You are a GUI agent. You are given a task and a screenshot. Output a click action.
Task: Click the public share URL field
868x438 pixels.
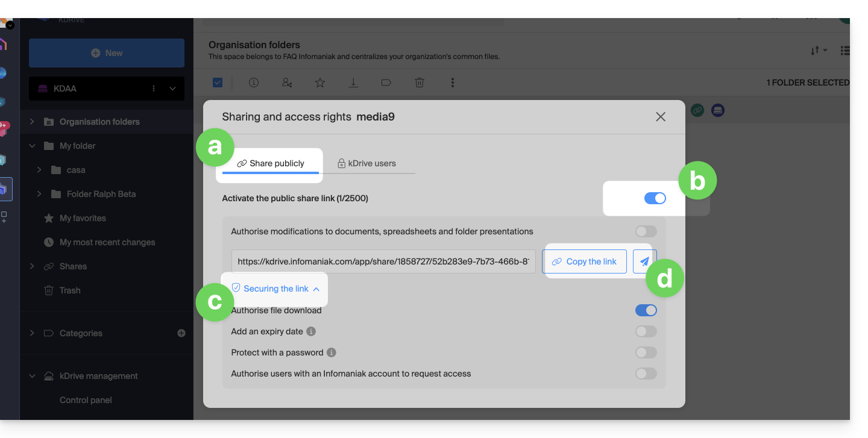pyautogui.click(x=383, y=261)
